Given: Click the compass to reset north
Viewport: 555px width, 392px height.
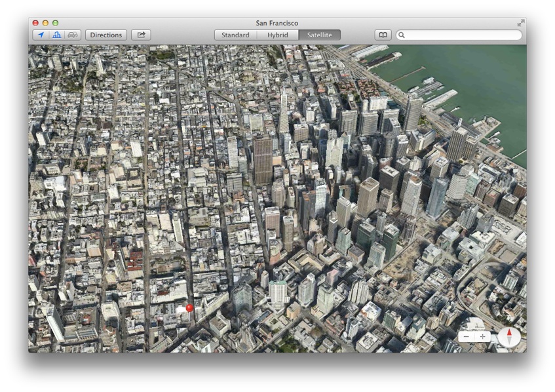Looking at the screenshot, I should click(x=509, y=337).
